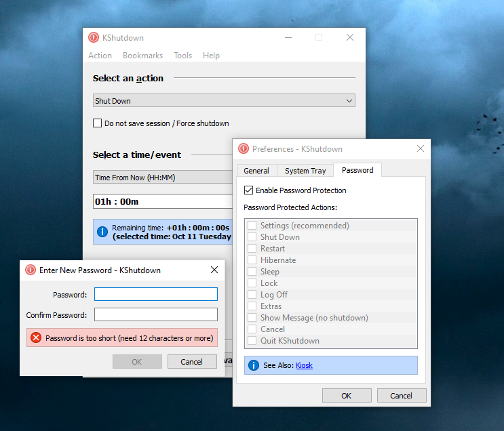Click the info icon next to See Also
Image resolution: width=504 pixels, height=431 pixels.
[x=254, y=365]
